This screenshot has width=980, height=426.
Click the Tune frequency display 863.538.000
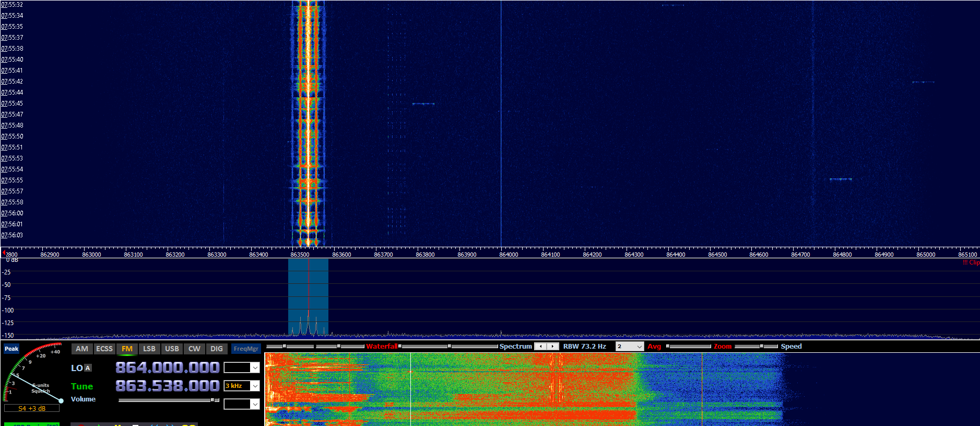point(168,386)
